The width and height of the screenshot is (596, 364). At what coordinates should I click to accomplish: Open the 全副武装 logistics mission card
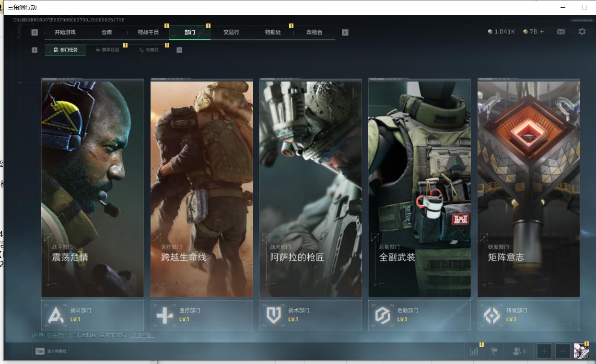coord(420,188)
